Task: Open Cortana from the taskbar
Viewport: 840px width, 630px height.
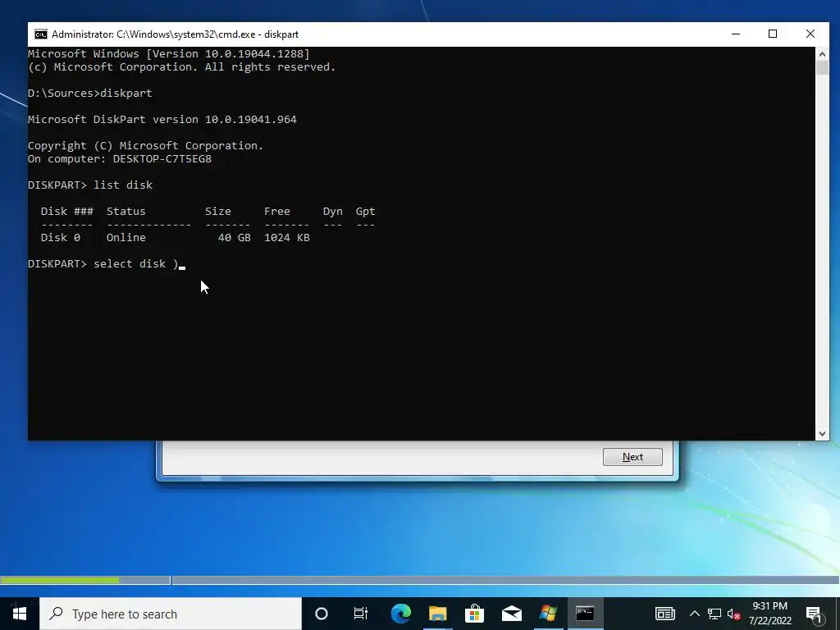Action: point(322,614)
